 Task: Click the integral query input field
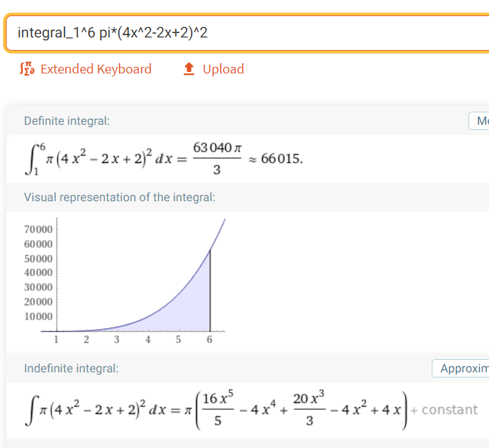247,33
